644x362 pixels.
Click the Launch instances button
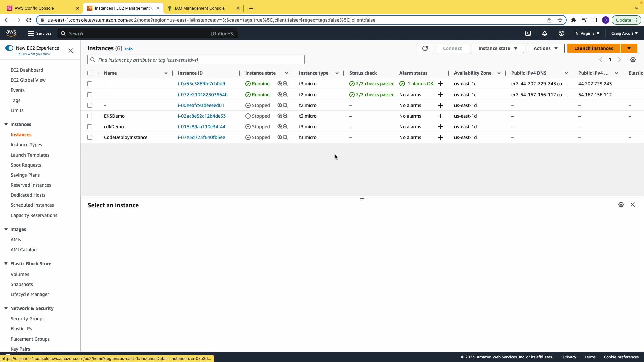593,48
